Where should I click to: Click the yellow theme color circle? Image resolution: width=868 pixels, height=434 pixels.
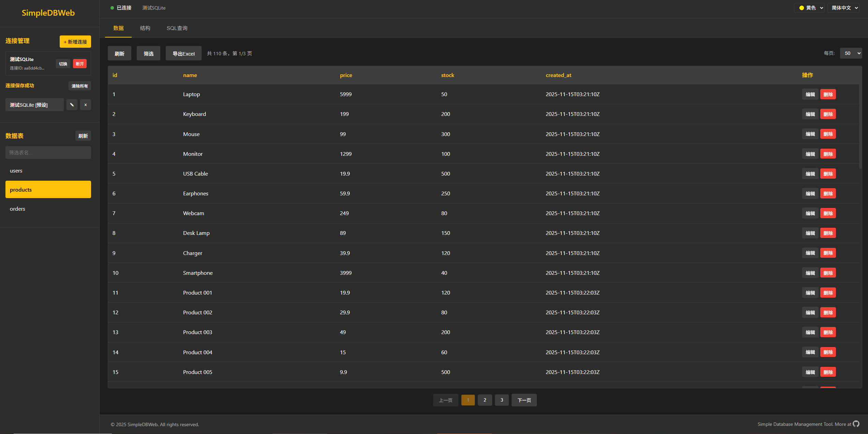[x=801, y=8]
